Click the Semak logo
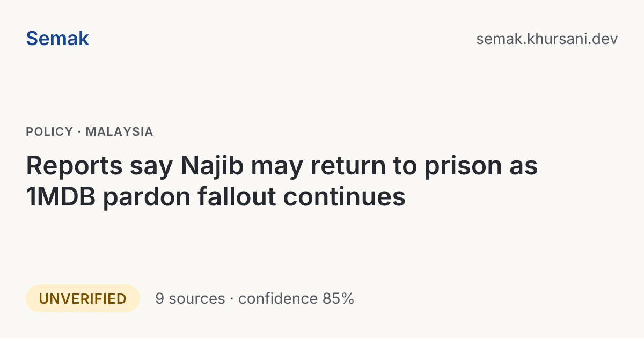The width and height of the screenshot is (644, 338). coord(57,39)
